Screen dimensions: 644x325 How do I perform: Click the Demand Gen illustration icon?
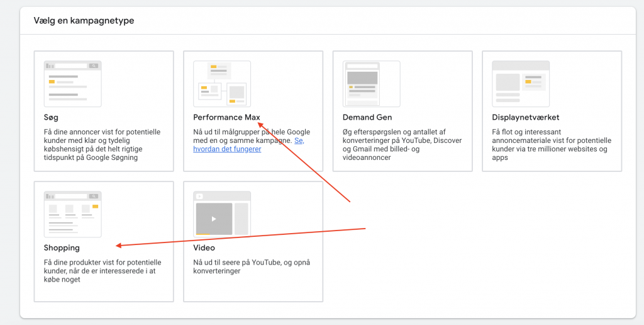coord(371,84)
